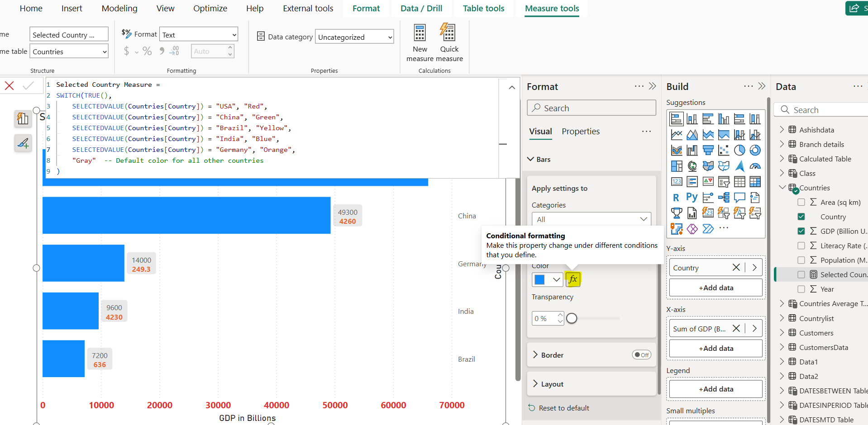The height and width of the screenshot is (425, 868).
Task: Choose the R script visual
Action: coord(676,197)
